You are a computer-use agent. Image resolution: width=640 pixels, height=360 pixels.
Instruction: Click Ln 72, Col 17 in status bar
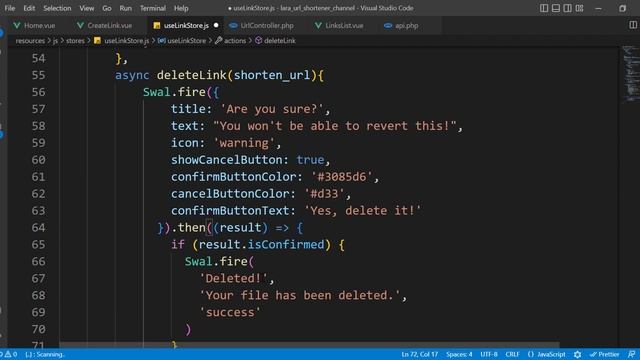[420, 354]
